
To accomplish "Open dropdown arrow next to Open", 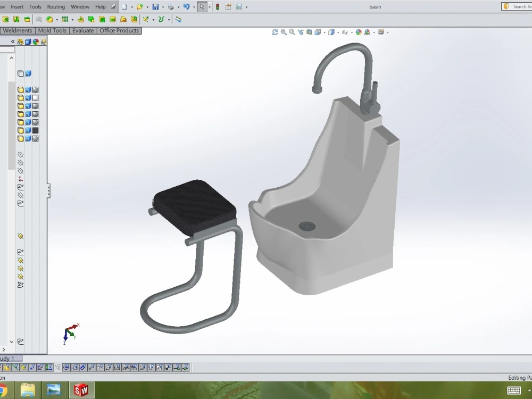I will (147, 7).
